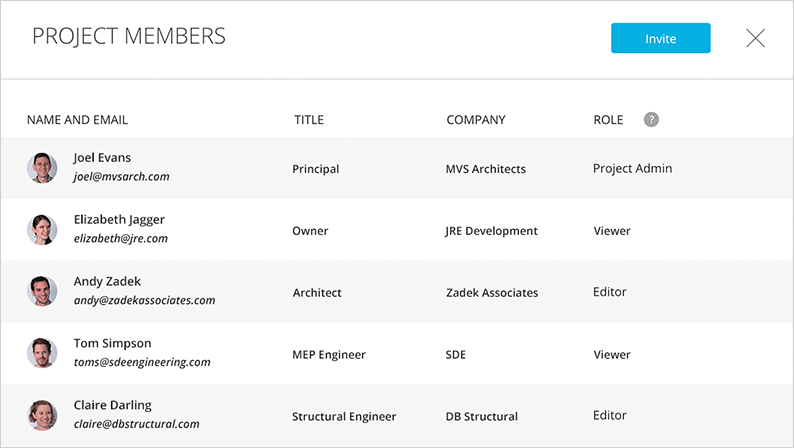The image size is (794, 448).
Task: Click Elizabeth Jagger's profile avatar
Action: point(42,230)
